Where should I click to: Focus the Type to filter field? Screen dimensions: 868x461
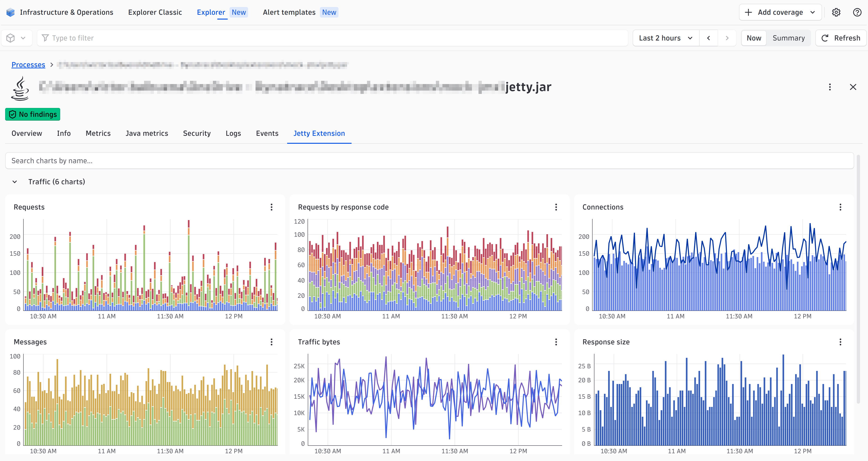click(332, 38)
